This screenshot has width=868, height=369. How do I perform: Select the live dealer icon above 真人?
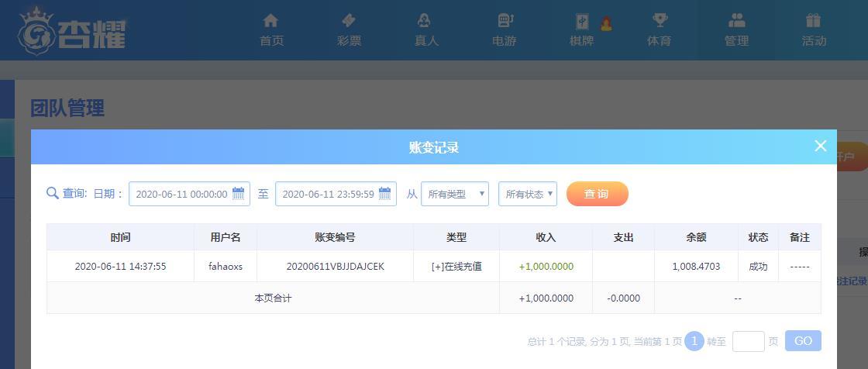[x=424, y=21]
